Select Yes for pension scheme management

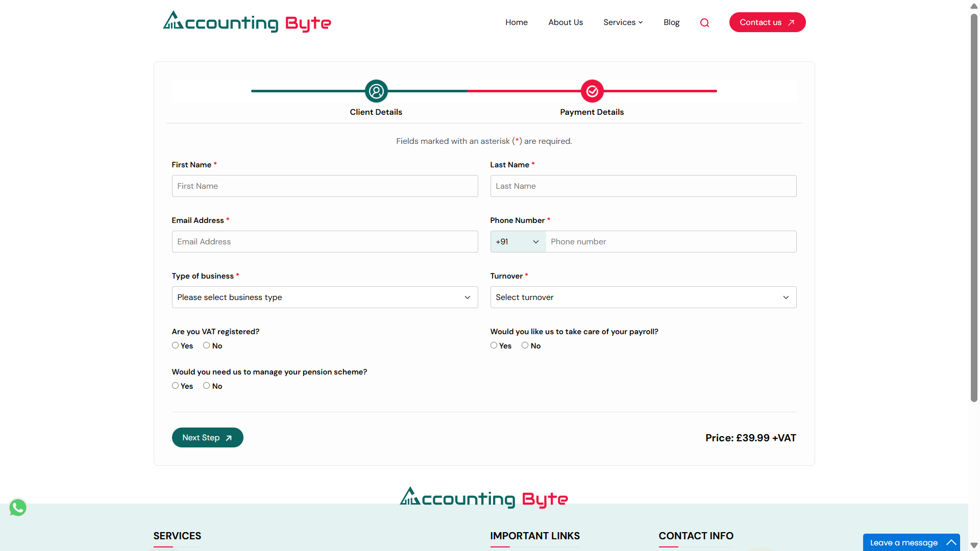175,385
